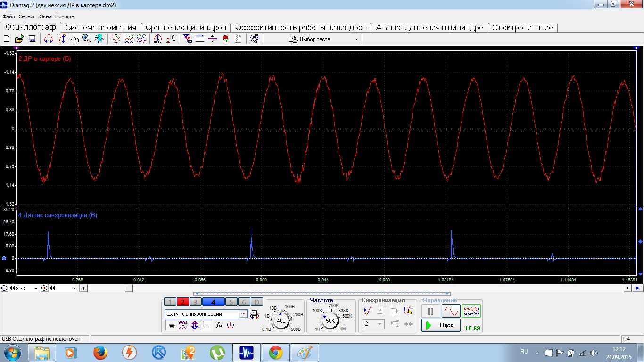The height and width of the screenshot is (362, 644).
Task: Toggle channel visibility eye icon
Action: click(172, 325)
